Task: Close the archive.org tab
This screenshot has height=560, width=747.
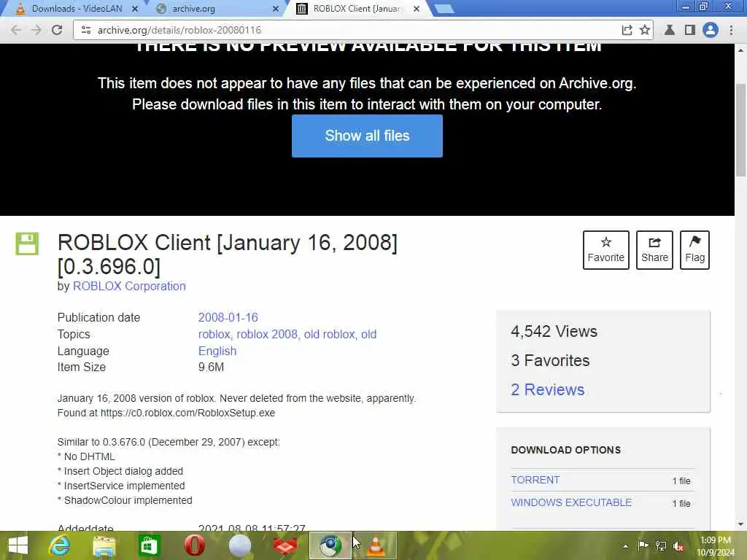Action: tap(275, 9)
